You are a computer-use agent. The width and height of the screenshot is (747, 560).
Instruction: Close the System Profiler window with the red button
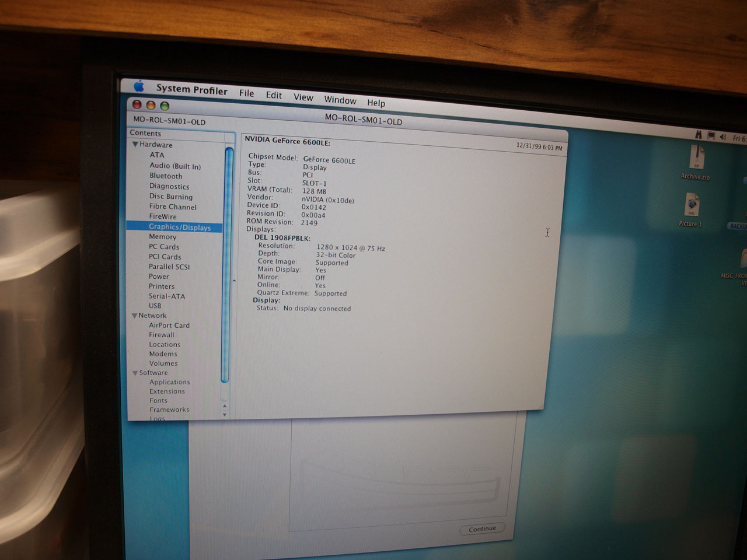[x=137, y=104]
